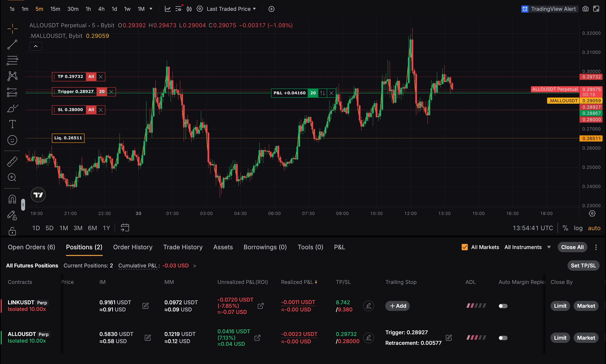Open the Last Traded Price dropdown
The image size is (606, 364).
click(231, 9)
